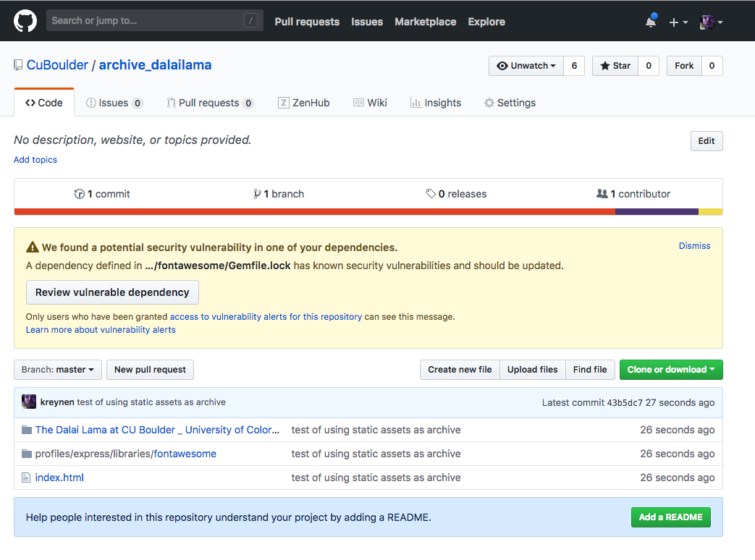Open access to vulnerability alerts link
This screenshot has height=560, width=755.
(x=266, y=317)
